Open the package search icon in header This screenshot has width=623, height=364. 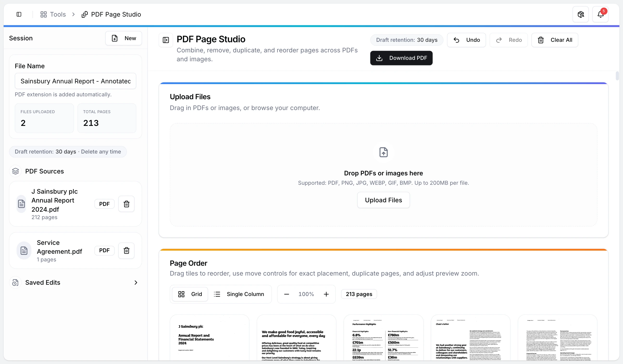click(581, 14)
